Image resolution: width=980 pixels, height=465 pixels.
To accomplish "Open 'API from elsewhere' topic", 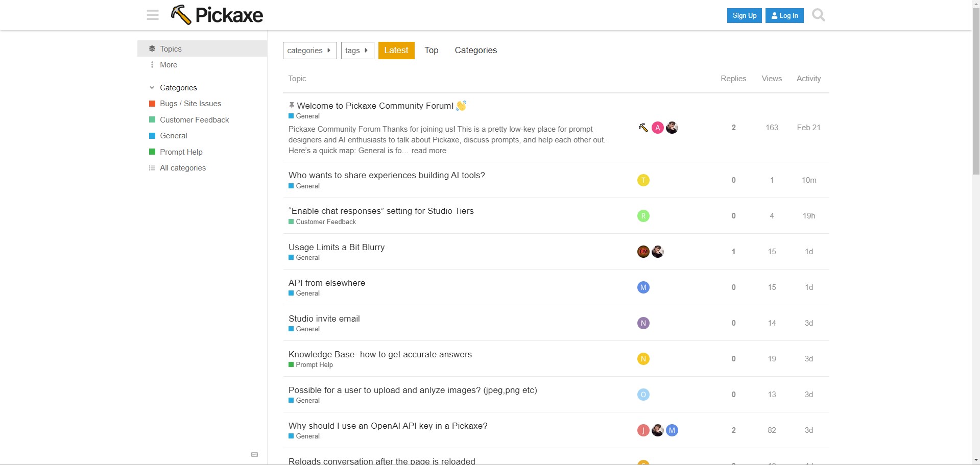I will (x=327, y=283).
